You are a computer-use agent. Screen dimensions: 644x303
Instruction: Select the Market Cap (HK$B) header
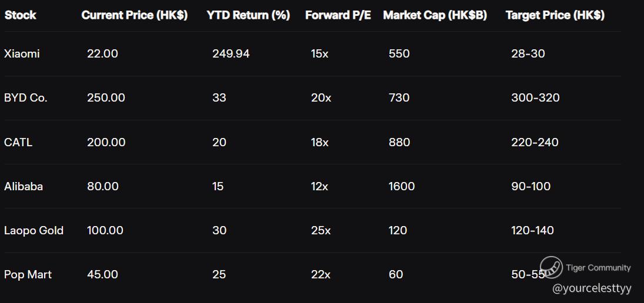tap(435, 15)
